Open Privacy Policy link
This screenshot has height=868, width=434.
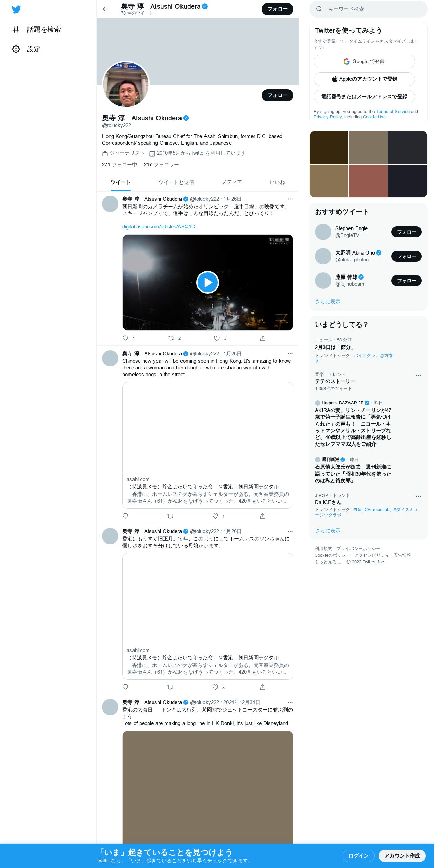(328, 117)
